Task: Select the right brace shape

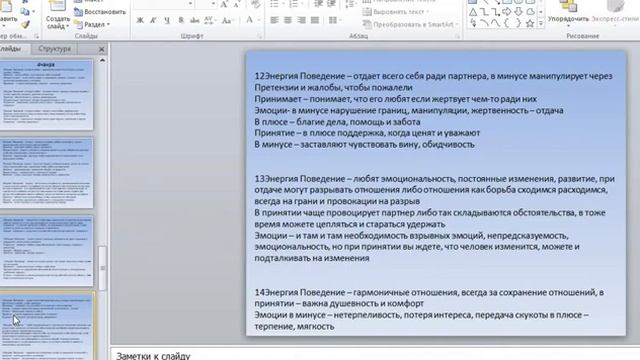Action: pyautogui.click(x=518, y=24)
